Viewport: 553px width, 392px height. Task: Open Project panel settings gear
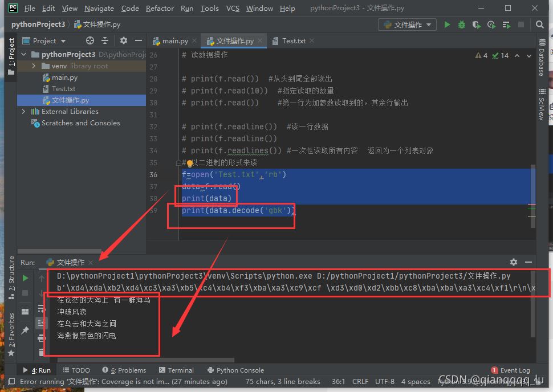[x=124, y=40]
